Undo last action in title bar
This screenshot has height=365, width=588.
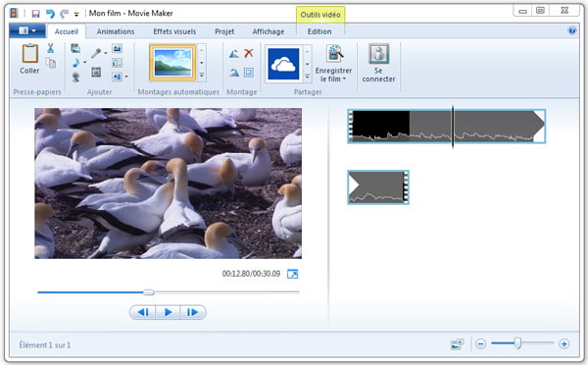[50, 14]
